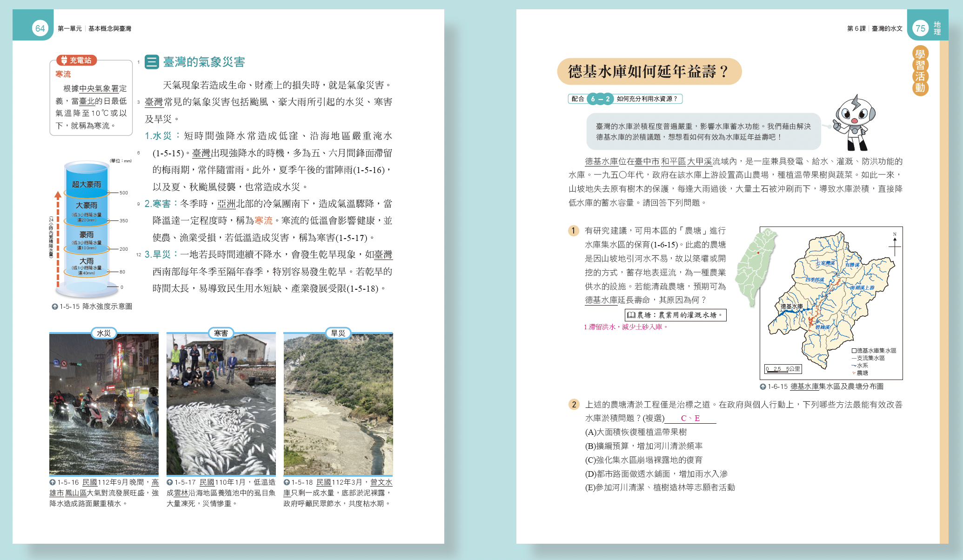Click the 6-2 lesson badge
This screenshot has height=560, width=963.
pos(600,99)
